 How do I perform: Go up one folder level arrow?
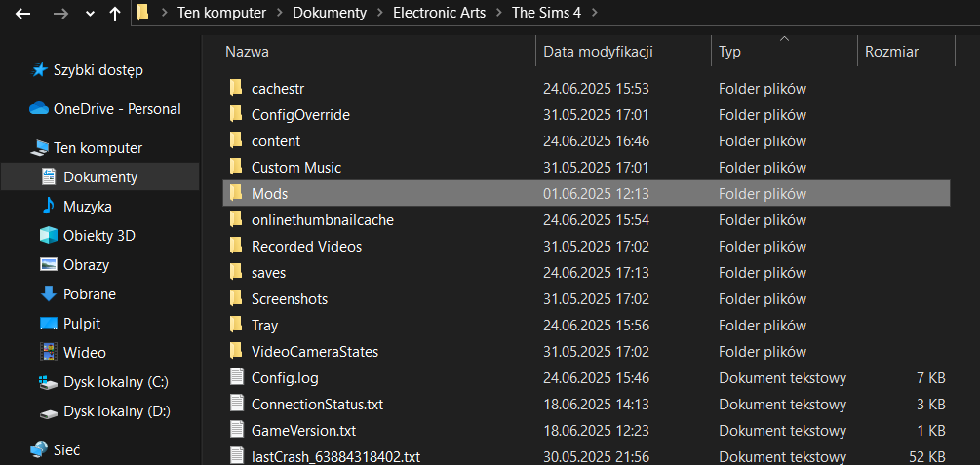click(115, 14)
